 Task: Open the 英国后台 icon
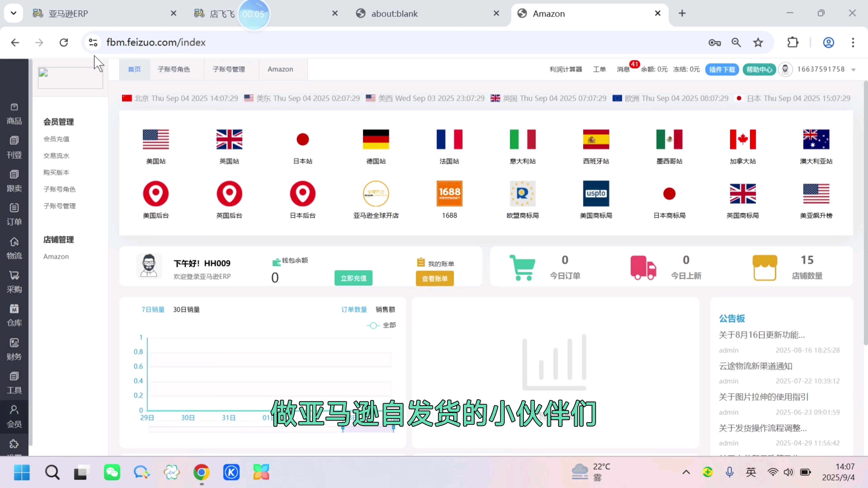[x=229, y=194]
